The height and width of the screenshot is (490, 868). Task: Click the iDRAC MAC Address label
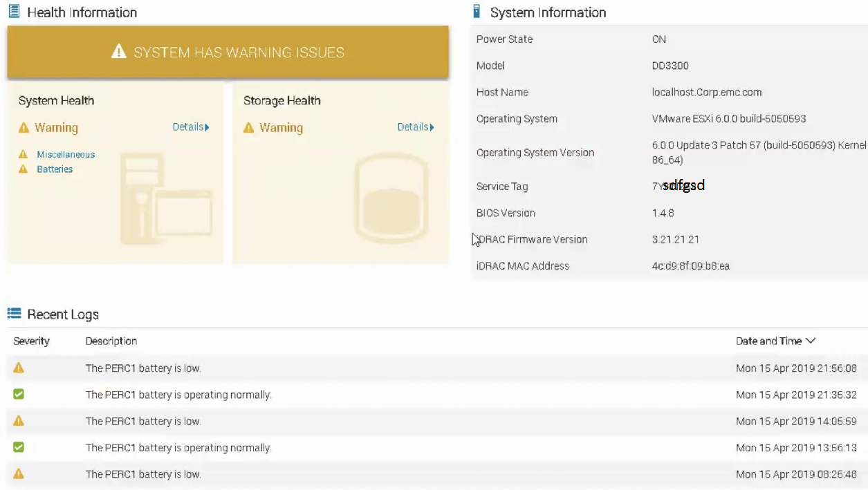coord(523,266)
